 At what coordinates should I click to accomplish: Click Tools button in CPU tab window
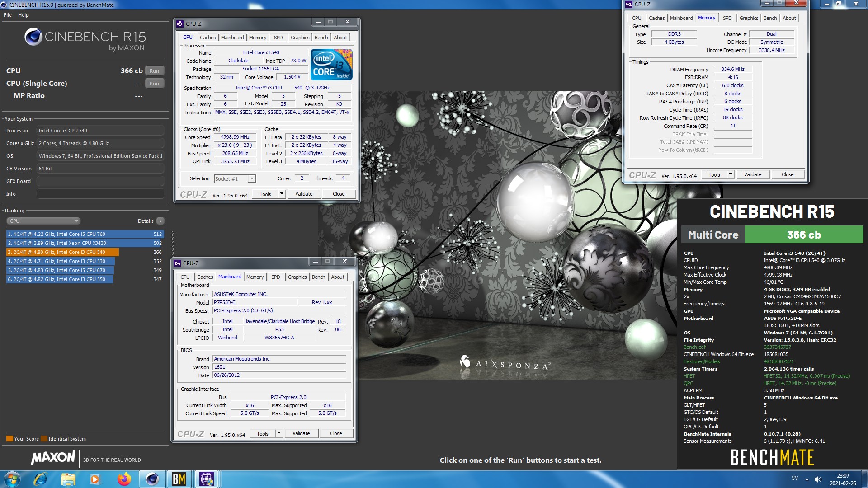(265, 194)
